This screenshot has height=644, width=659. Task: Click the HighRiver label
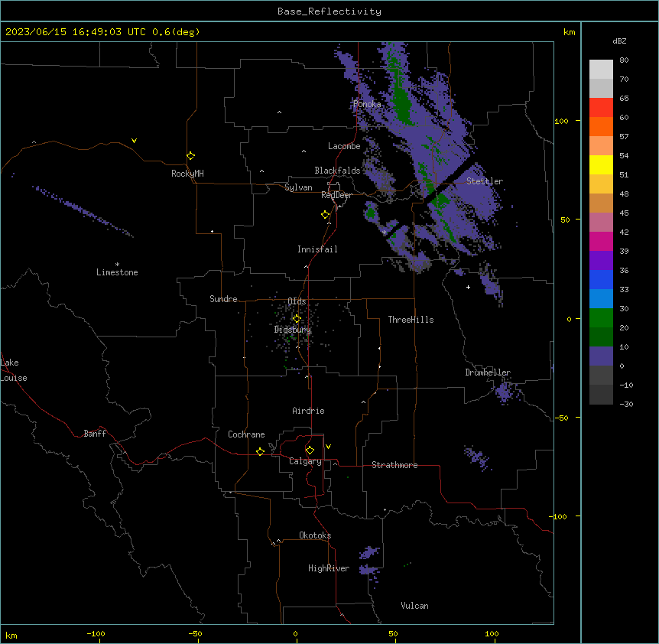pyautogui.click(x=329, y=568)
